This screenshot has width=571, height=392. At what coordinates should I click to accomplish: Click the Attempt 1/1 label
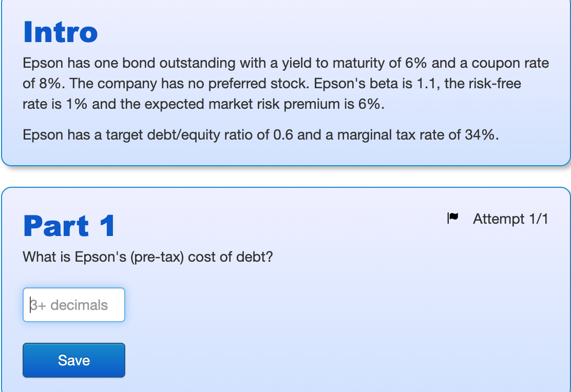[510, 219]
